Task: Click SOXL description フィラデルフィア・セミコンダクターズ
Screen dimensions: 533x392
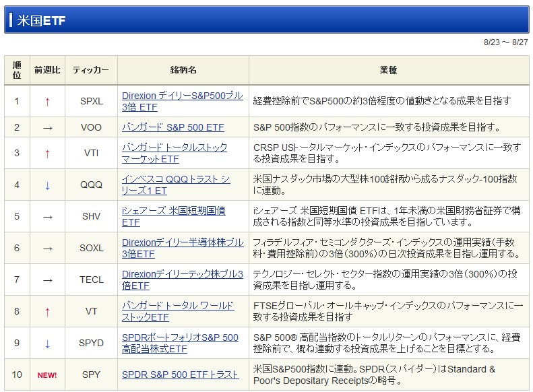Action: click(x=387, y=248)
